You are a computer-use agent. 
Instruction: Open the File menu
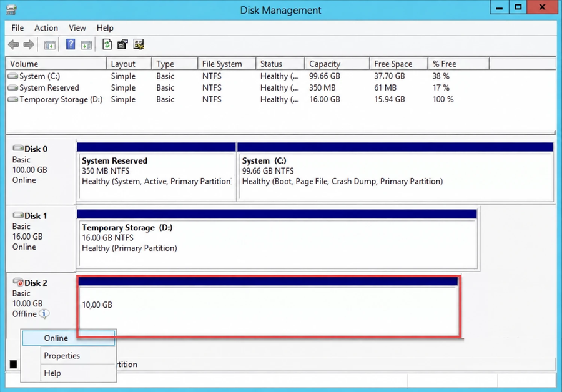17,28
